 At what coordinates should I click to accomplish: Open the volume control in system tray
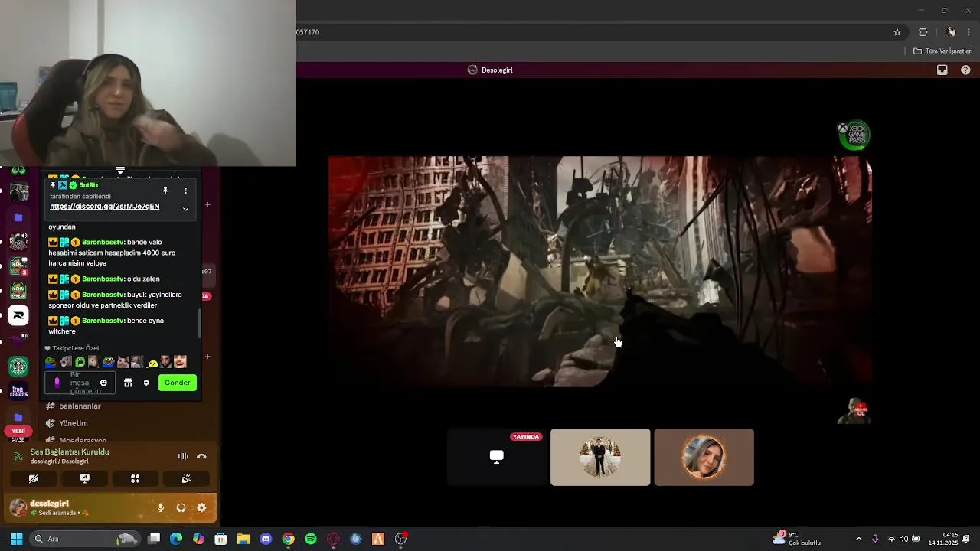pos(903,539)
